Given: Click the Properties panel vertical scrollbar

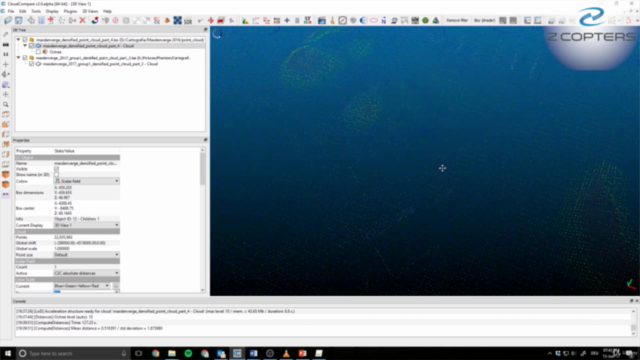Looking at the screenshot, I should pos(202,169).
